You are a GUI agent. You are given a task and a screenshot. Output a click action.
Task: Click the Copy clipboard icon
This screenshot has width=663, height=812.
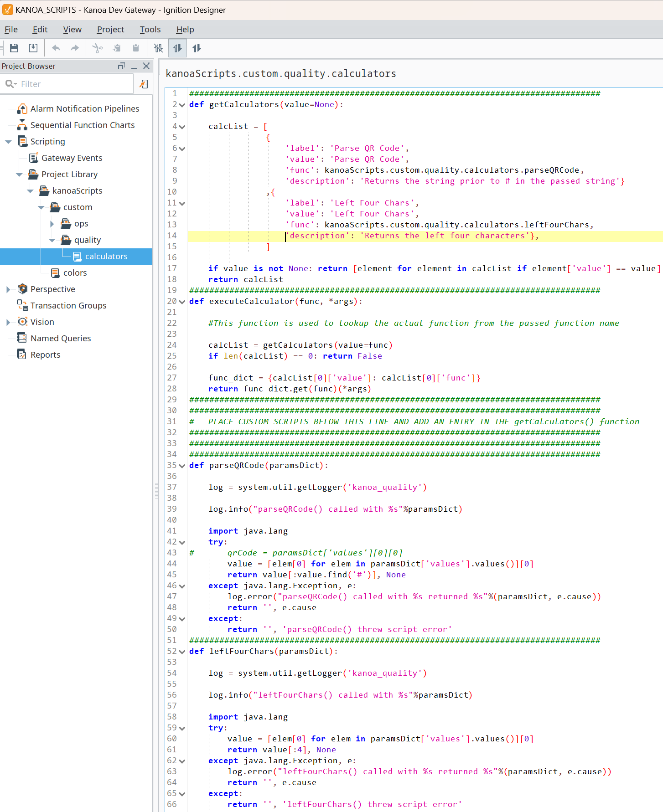(117, 48)
